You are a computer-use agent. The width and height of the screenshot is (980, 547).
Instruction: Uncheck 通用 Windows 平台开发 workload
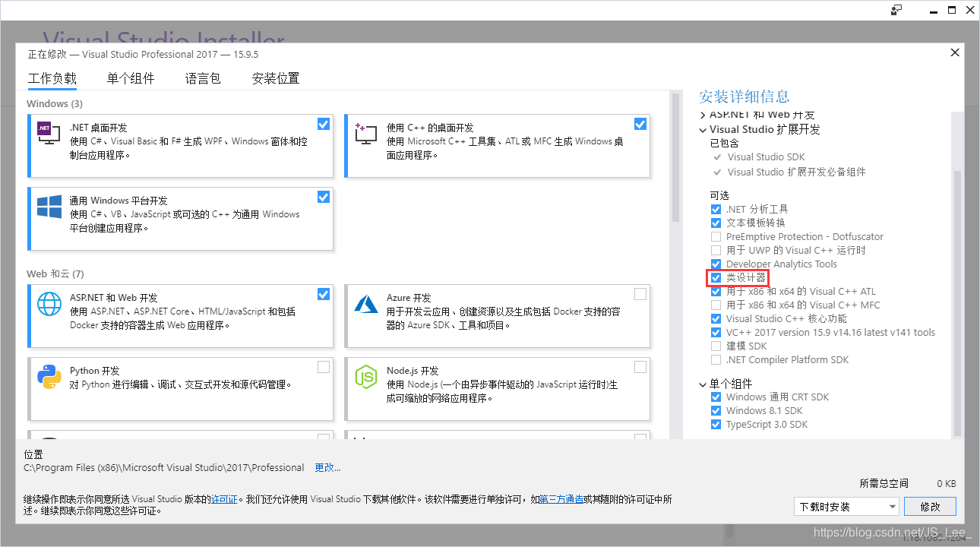tap(324, 197)
